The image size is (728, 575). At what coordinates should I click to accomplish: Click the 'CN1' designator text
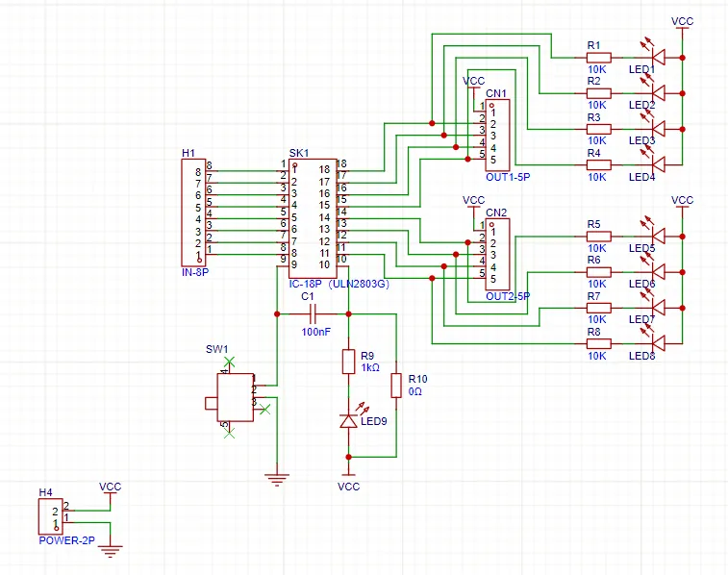point(496,93)
